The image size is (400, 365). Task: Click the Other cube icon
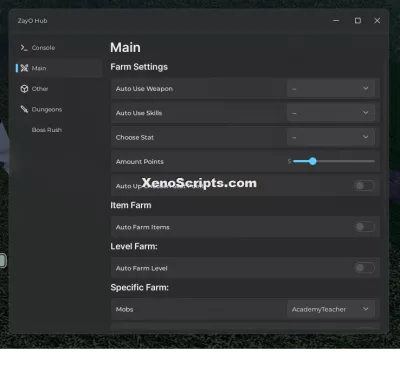(x=24, y=89)
